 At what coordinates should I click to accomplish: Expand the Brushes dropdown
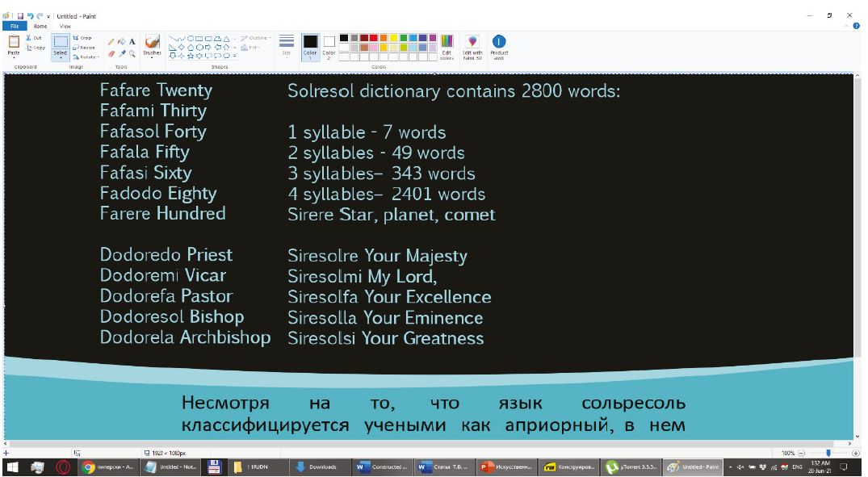152,56
